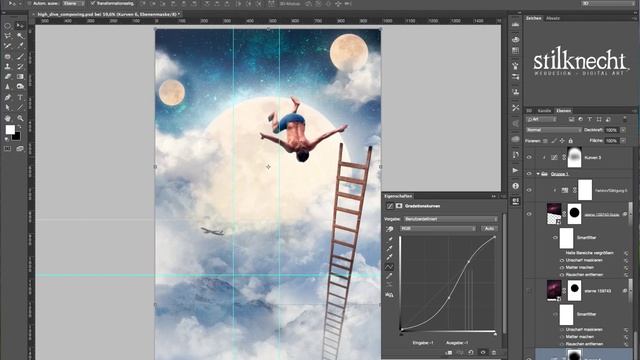Select the Crop tool
The height and width of the screenshot is (360, 640).
(x=8, y=46)
